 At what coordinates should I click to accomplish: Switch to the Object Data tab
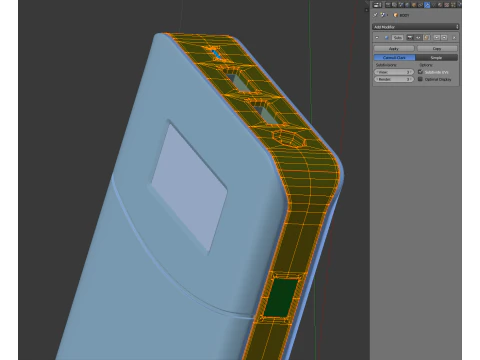(434, 5)
